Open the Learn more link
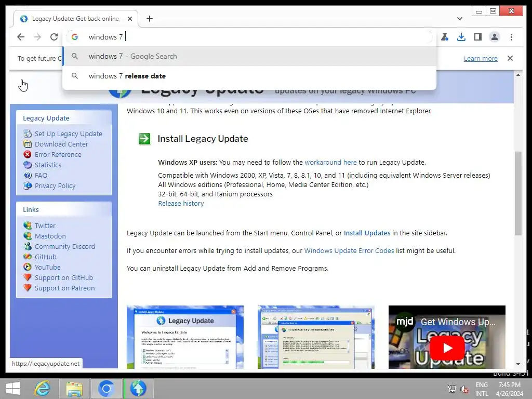The height and width of the screenshot is (399, 532). (x=481, y=58)
